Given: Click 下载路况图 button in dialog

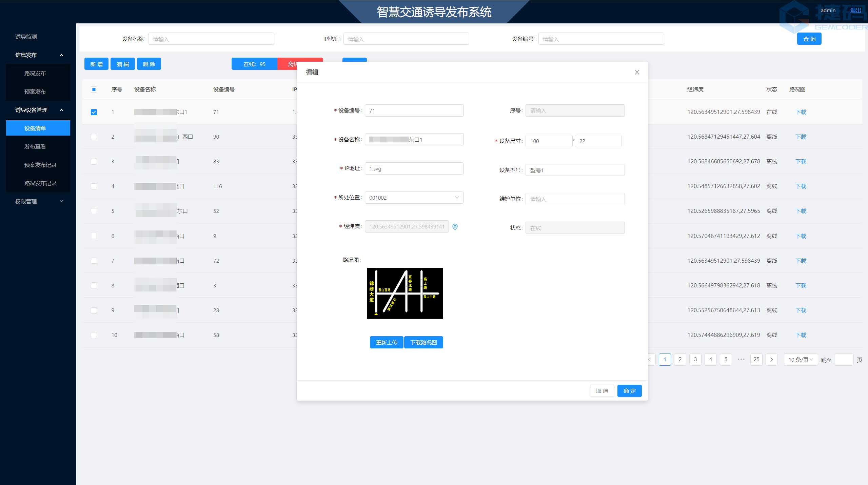Looking at the screenshot, I should 424,342.
